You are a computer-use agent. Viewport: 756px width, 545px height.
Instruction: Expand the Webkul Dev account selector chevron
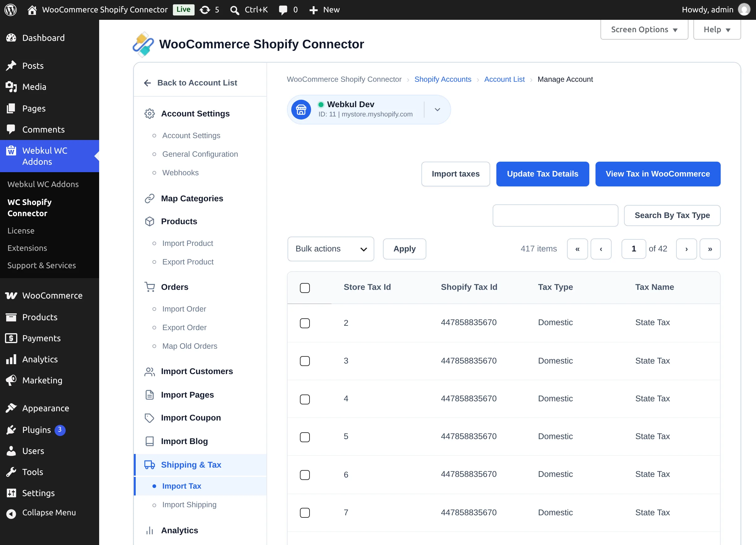pyautogui.click(x=437, y=110)
